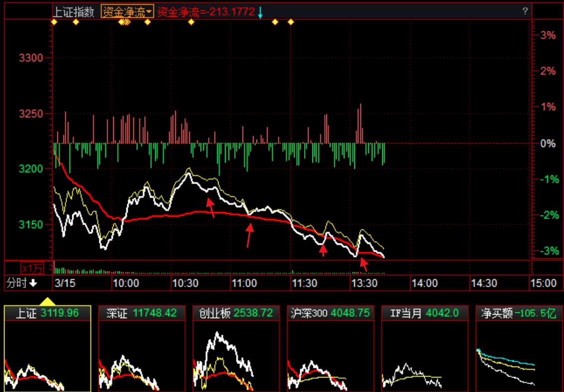The image size is (564, 392).
Task: Click the yellow diamond marker above 10:30
Action: tap(191, 22)
